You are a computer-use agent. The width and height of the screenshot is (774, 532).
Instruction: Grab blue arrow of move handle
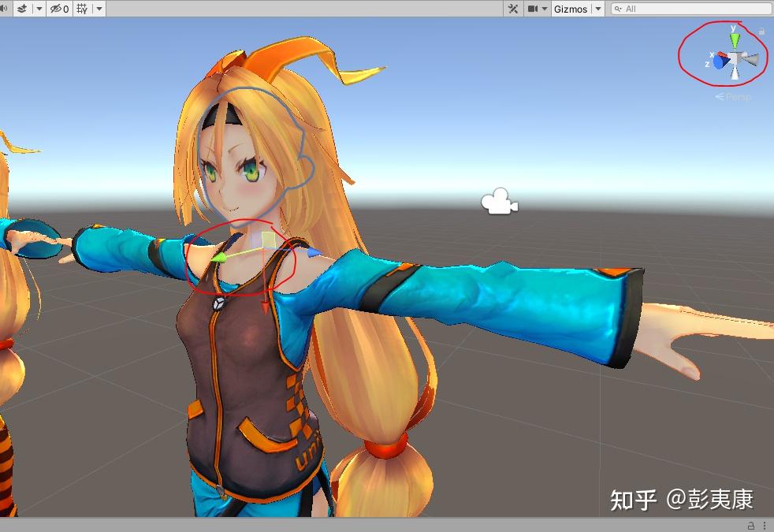point(314,253)
